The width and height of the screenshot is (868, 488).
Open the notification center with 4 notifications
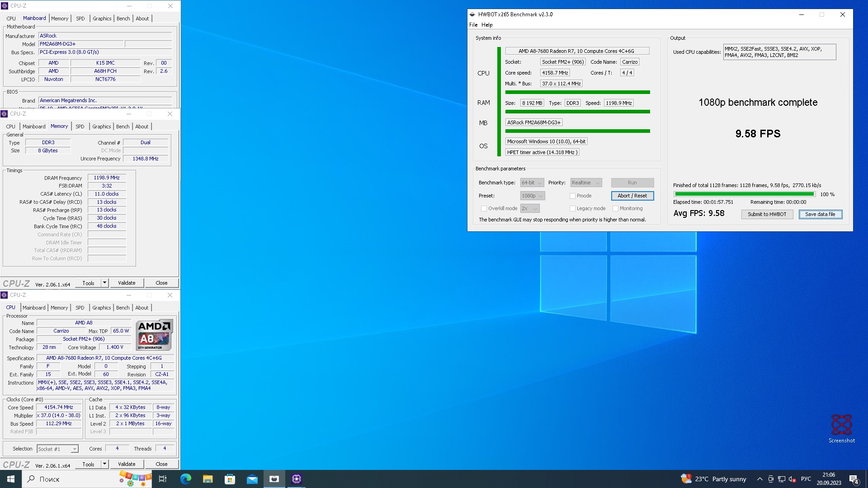point(854,479)
